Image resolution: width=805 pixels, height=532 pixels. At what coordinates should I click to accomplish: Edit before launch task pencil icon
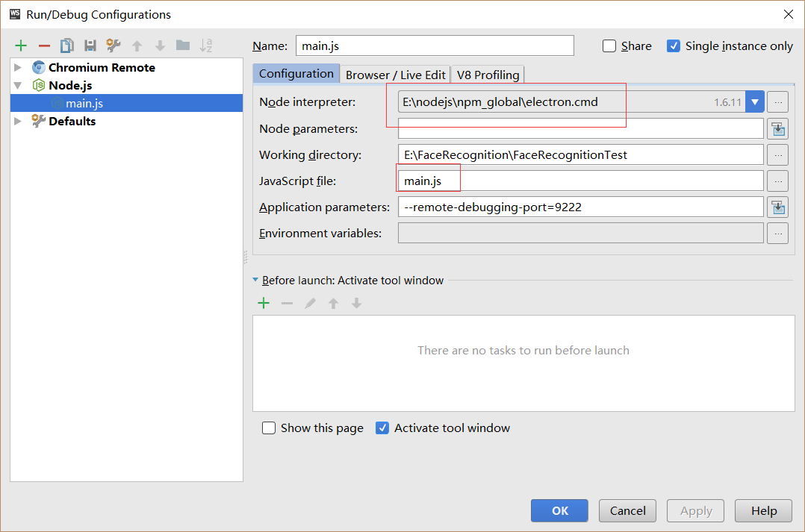click(x=310, y=303)
